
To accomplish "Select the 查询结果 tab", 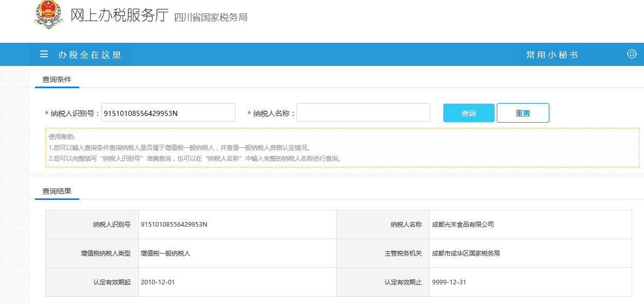I will pyautogui.click(x=57, y=191).
